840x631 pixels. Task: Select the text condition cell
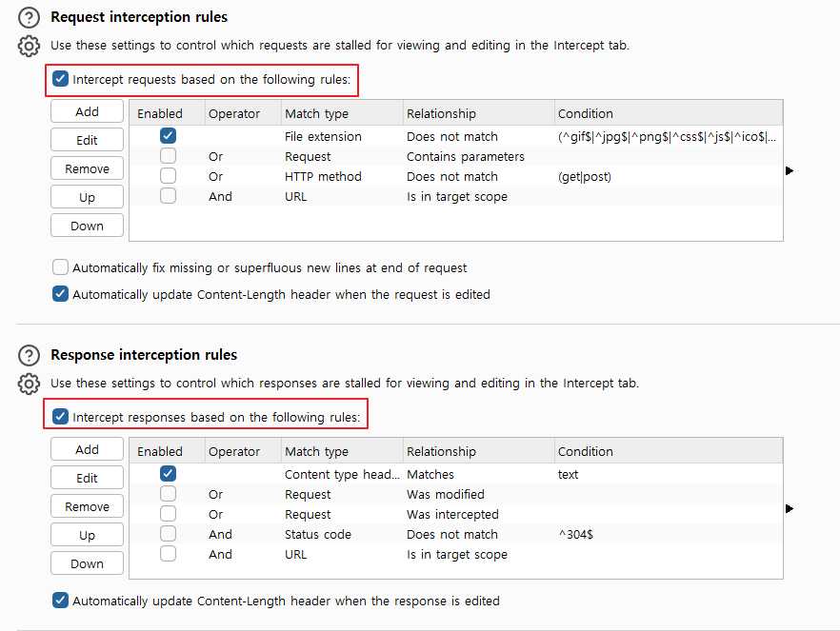tap(668, 474)
